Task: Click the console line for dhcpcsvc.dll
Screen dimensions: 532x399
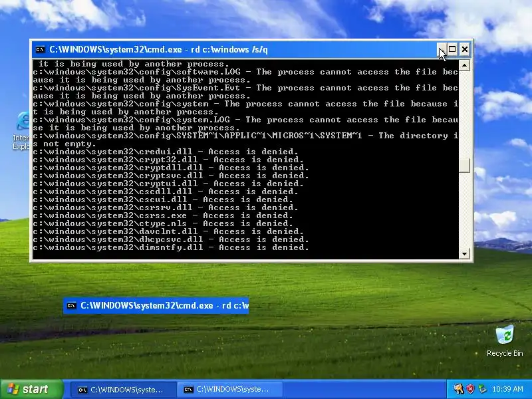Action: tap(171, 239)
